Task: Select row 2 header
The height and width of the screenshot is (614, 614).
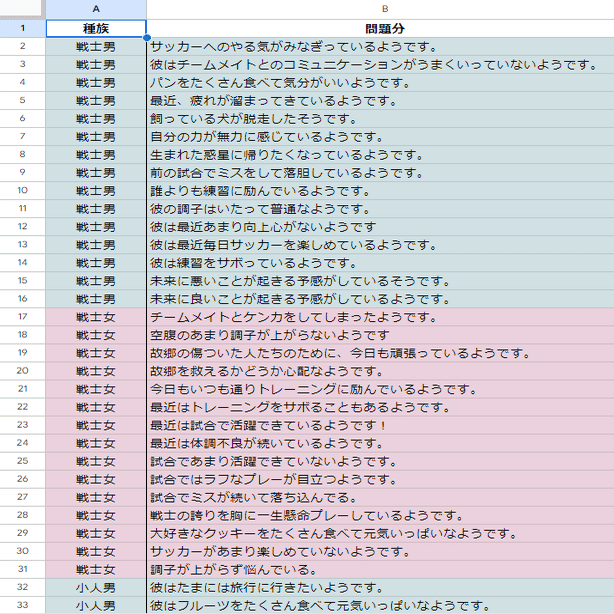Action: point(22,47)
